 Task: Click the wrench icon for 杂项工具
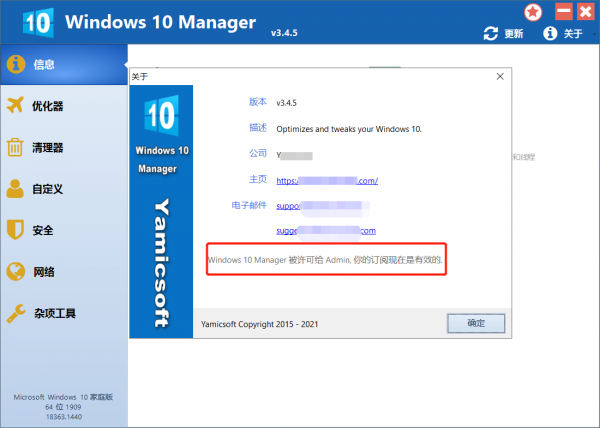pos(16,313)
